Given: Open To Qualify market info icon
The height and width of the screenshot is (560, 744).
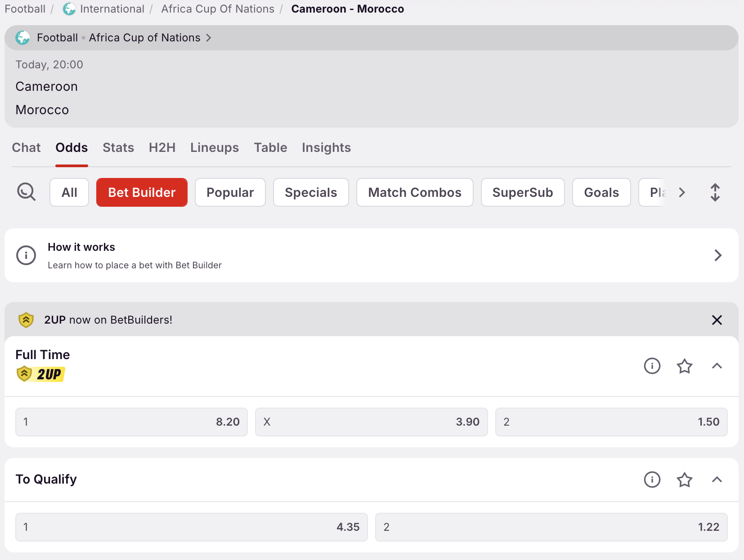Looking at the screenshot, I should pyautogui.click(x=652, y=480).
